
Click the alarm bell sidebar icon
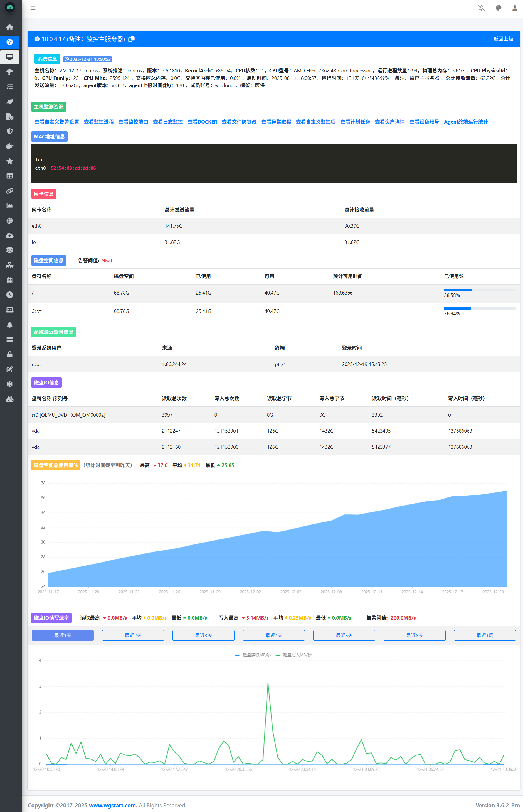point(9,325)
